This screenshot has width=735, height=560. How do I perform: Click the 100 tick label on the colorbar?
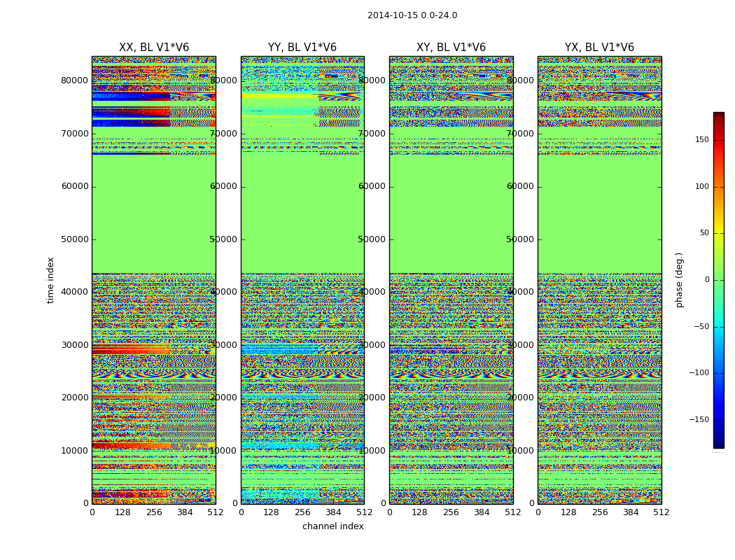pyautogui.click(x=702, y=186)
